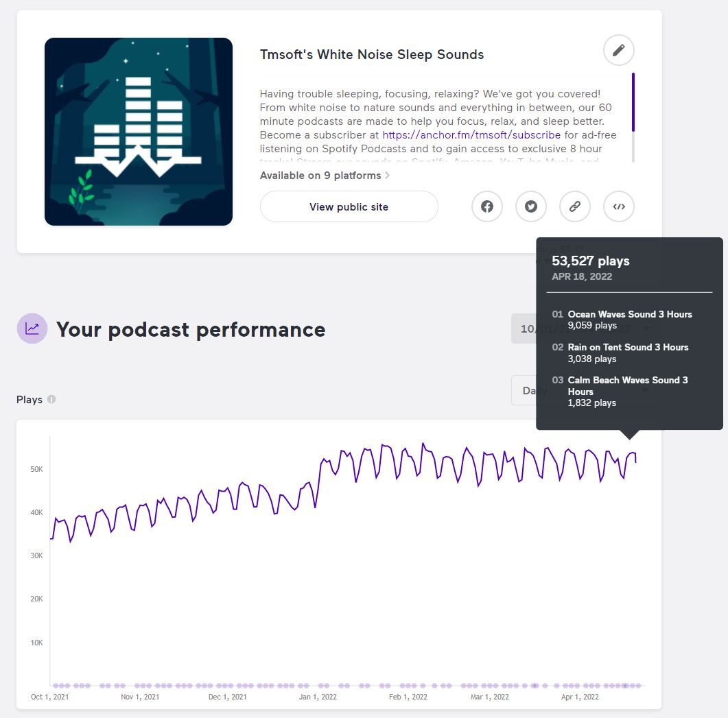Screen dimensions: 728x718
Task: Click the Nov 1, 2021 axis label
Action: [x=140, y=697]
